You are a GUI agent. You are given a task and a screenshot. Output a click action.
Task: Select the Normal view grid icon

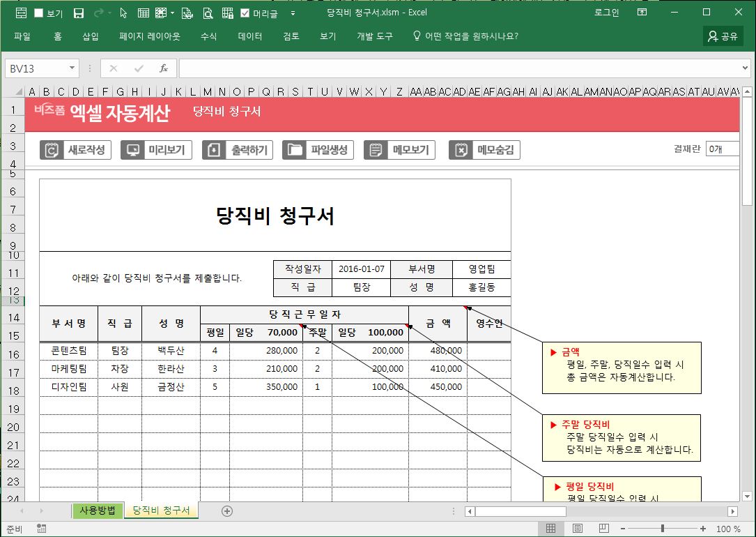(x=551, y=529)
